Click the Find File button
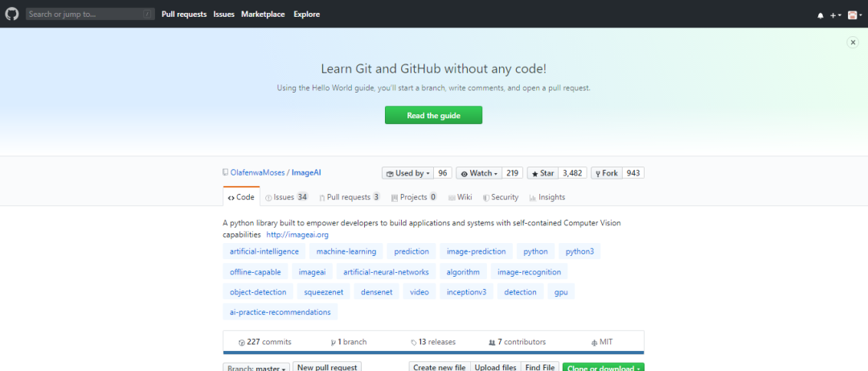The width and height of the screenshot is (868, 371). tap(540, 367)
